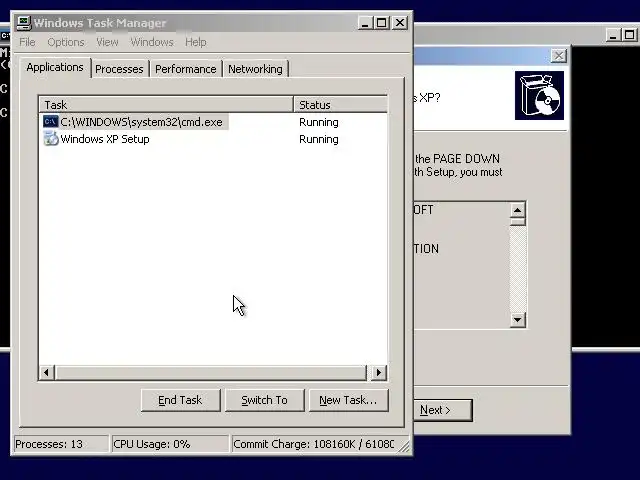The height and width of the screenshot is (480, 640).
Task: Click the Task column header
Action: point(166,105)
